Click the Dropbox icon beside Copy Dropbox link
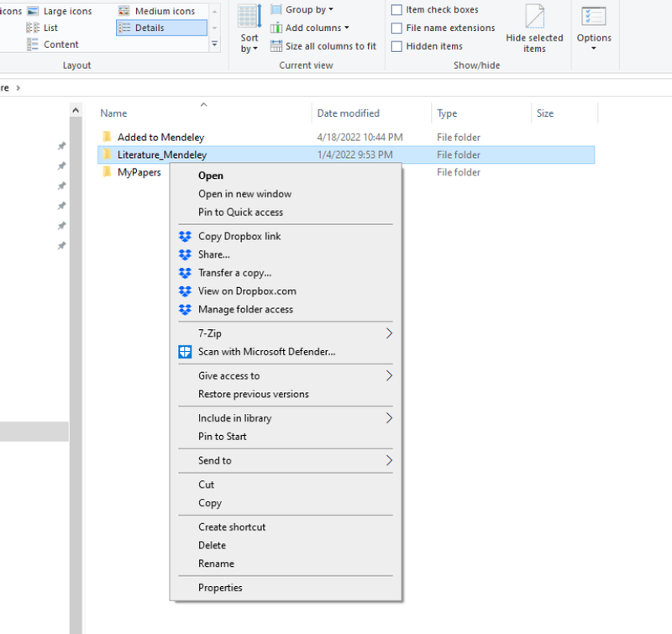Image resolution: width=672 pixels, height=634 pixels. click(x=185, y=237)
